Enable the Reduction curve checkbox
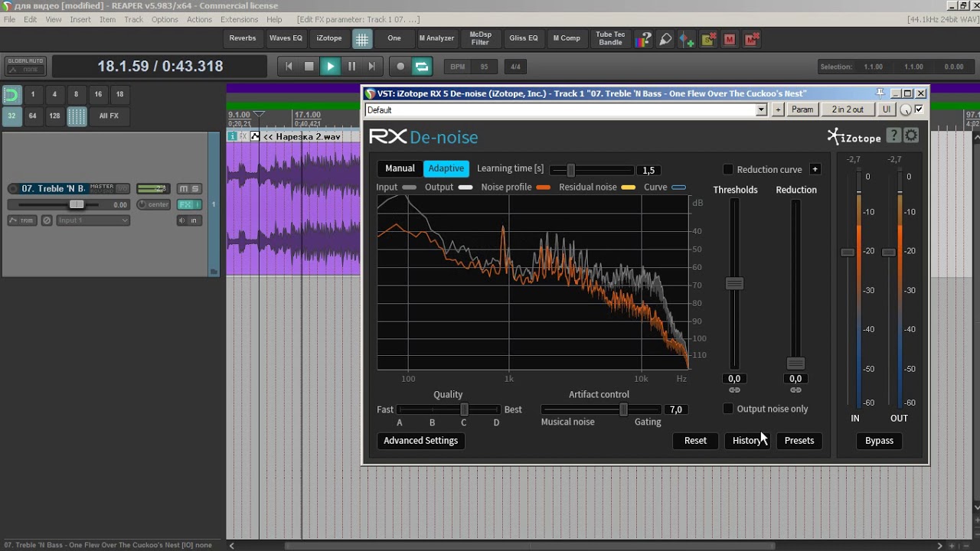 (x=728, y=169)
